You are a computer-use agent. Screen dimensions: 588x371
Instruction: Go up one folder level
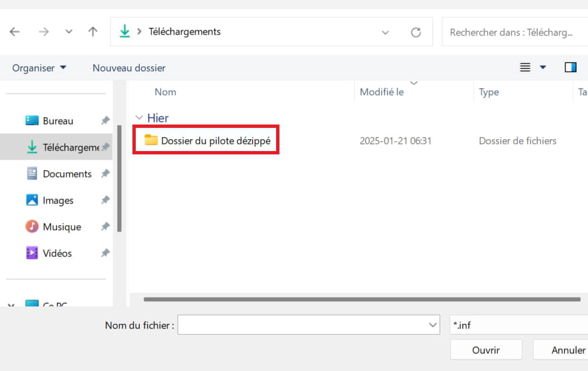point(93,32)
